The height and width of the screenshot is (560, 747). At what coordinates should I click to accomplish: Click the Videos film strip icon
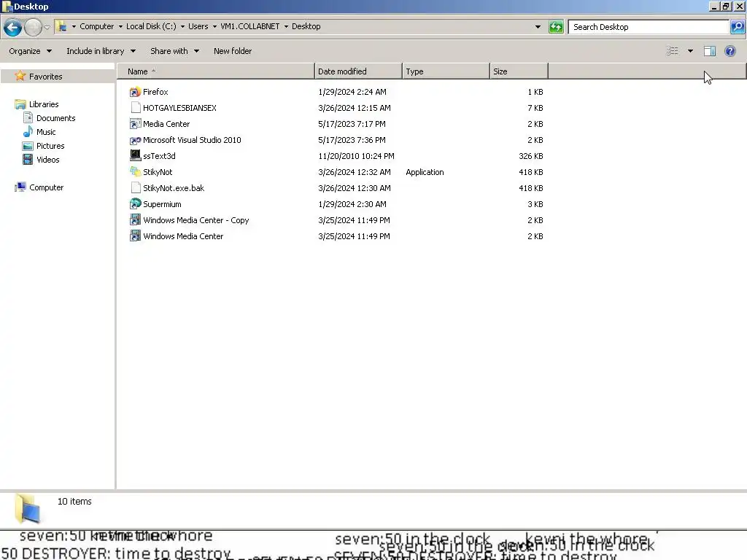(28, 159)
